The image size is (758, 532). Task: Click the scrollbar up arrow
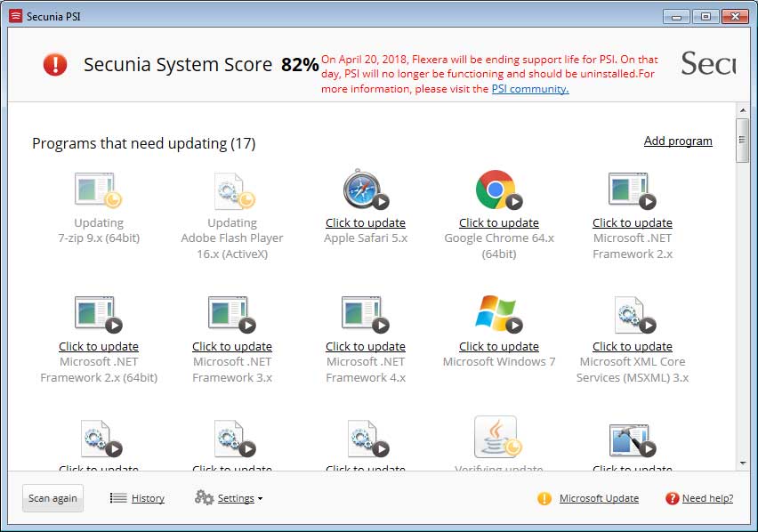point(743,110)
